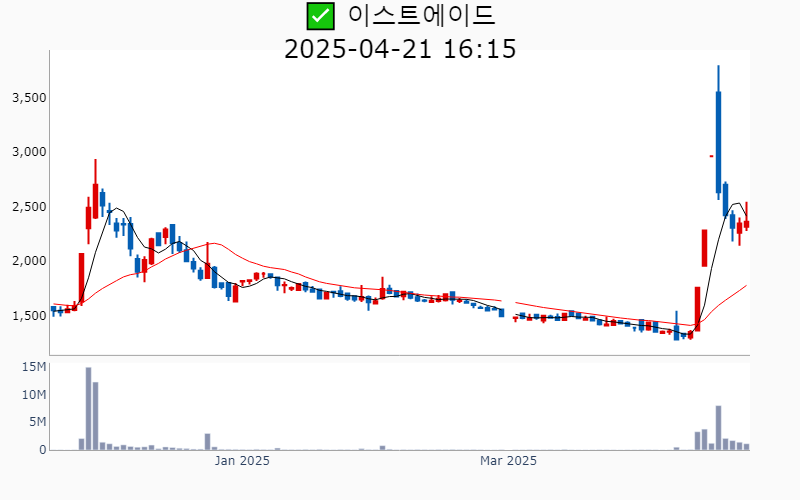Click the 0 volume axis label
The image size is (800, 500).
tap(43, 450)
